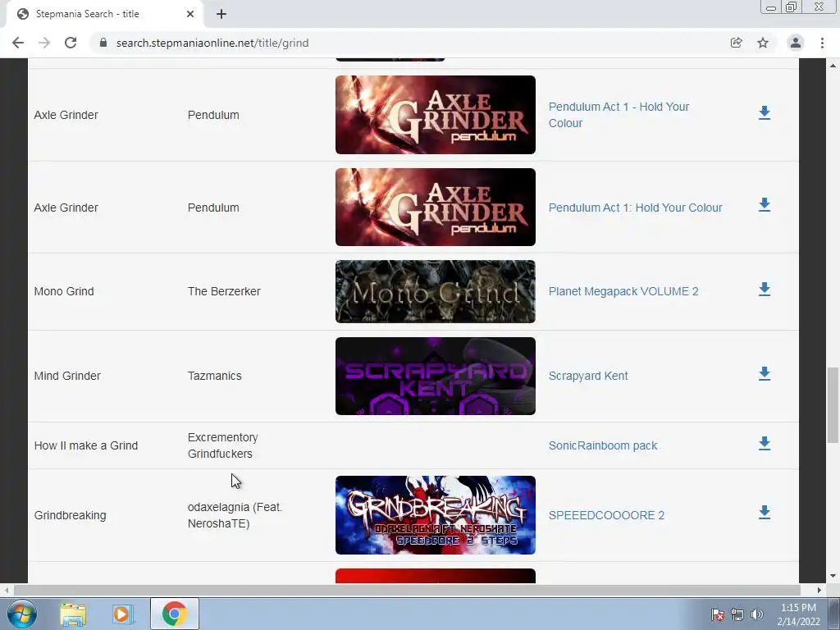Click horizontal scrollbar left arrow
Screen dimensions: 840x630
click(7, 590)
